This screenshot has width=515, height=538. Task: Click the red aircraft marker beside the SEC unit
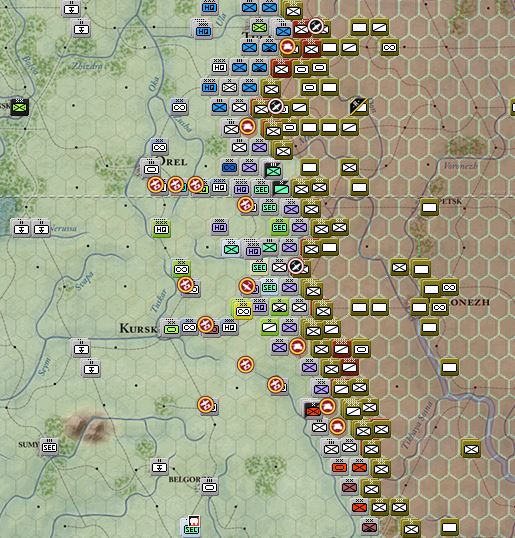coord(247,286)
